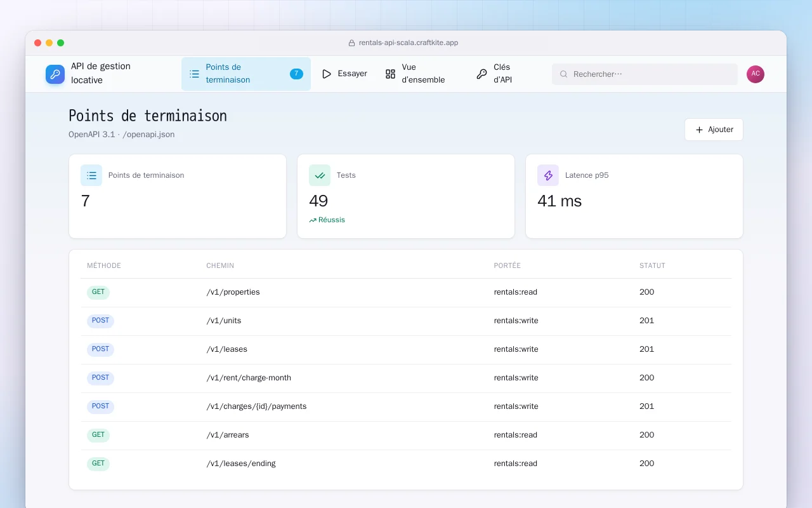This screenshot has width=812, height=508.
Task: Click the lock icon in the address bar
Action: (x=351, y=43)
